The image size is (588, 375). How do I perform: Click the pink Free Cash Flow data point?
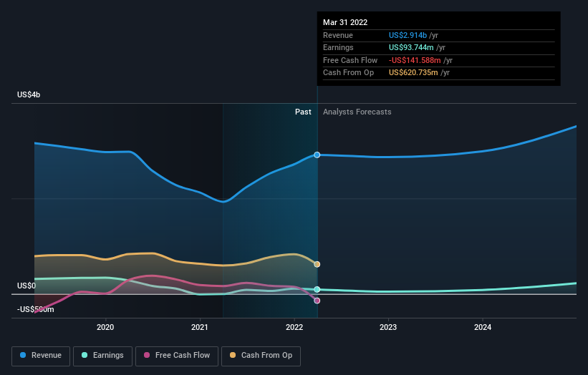[x=317, y=301]
